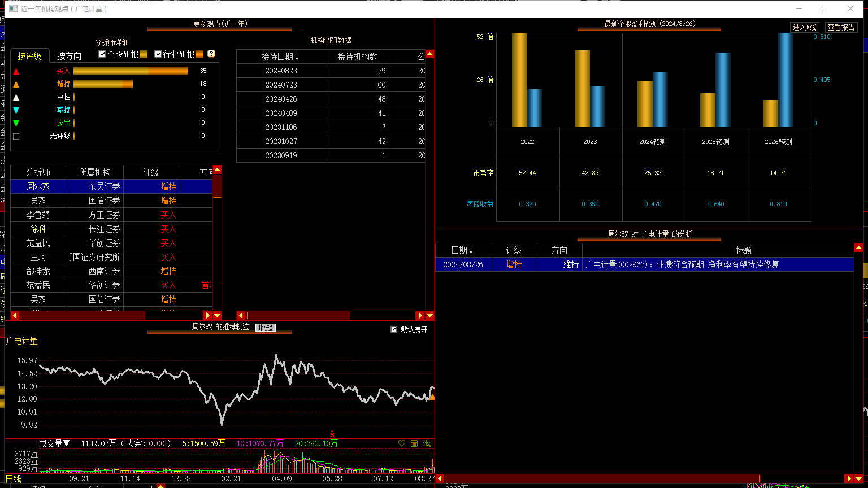
Task: Click the green down triangle beside 卖出
Action: pos(16,123)
